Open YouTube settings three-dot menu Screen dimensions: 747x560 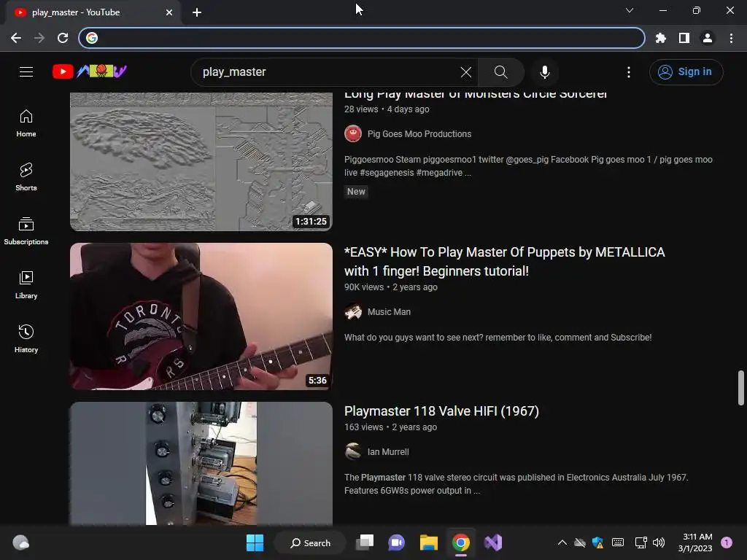[x=629, y=72]
